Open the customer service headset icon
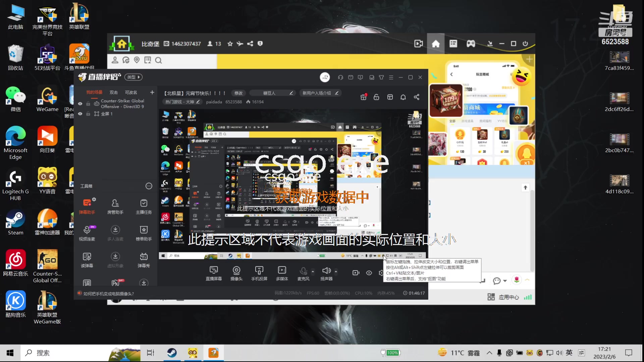 [340, 77]
